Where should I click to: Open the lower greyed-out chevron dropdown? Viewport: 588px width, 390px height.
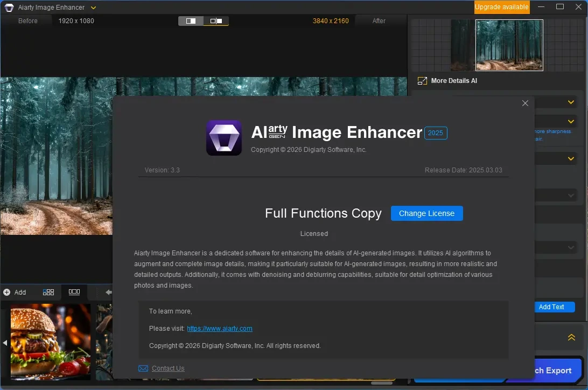571,247
